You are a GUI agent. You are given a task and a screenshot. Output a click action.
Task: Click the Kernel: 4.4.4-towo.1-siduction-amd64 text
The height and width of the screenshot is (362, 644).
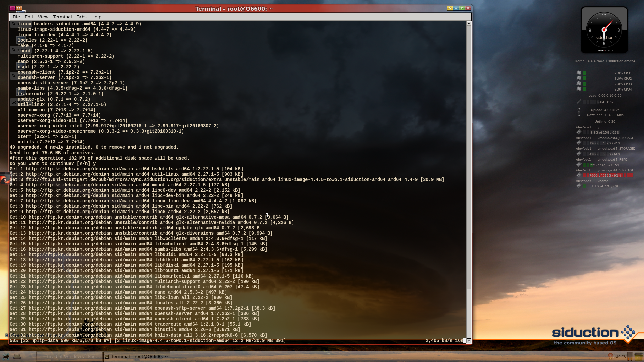pos(605,61)
